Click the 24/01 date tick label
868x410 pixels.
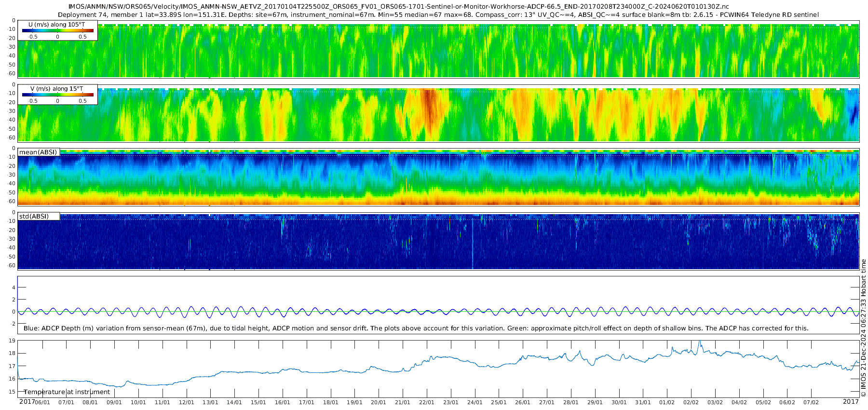pyautogui.click(x=475, y=403)
